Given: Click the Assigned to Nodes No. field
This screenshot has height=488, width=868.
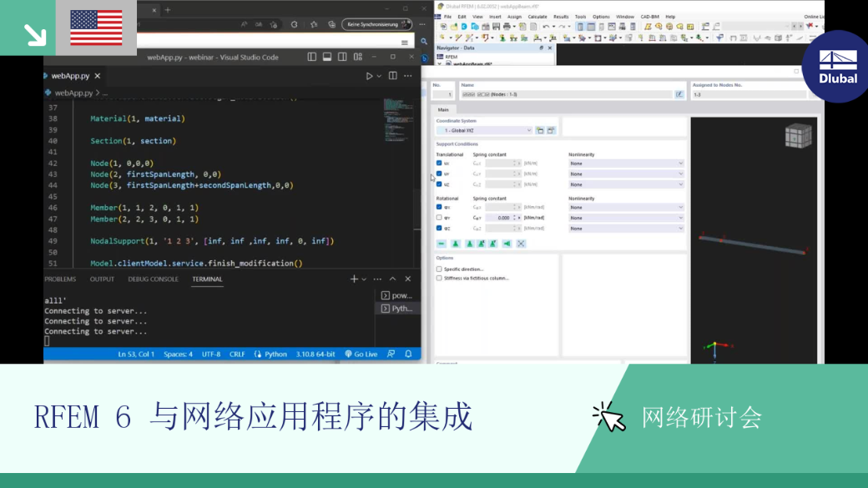Looking at the screenshot, I should pyautogui.click(x=749, y=94).
